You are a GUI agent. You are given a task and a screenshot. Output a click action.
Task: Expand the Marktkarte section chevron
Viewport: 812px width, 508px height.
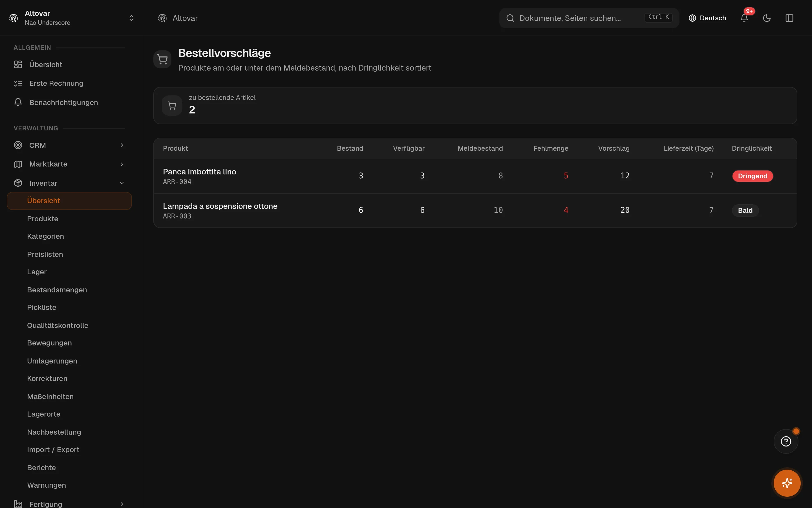pos(122,164)
